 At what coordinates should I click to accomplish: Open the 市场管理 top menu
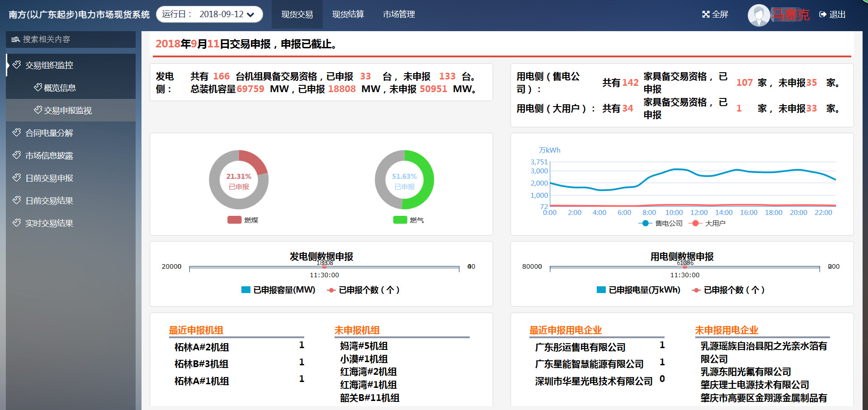pos(399,14)
